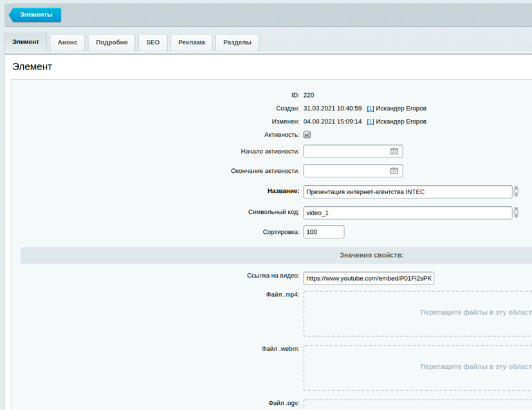Switch to the Анонс tab
This screenshot has width=532, height=410.
[x=68, y=42]
